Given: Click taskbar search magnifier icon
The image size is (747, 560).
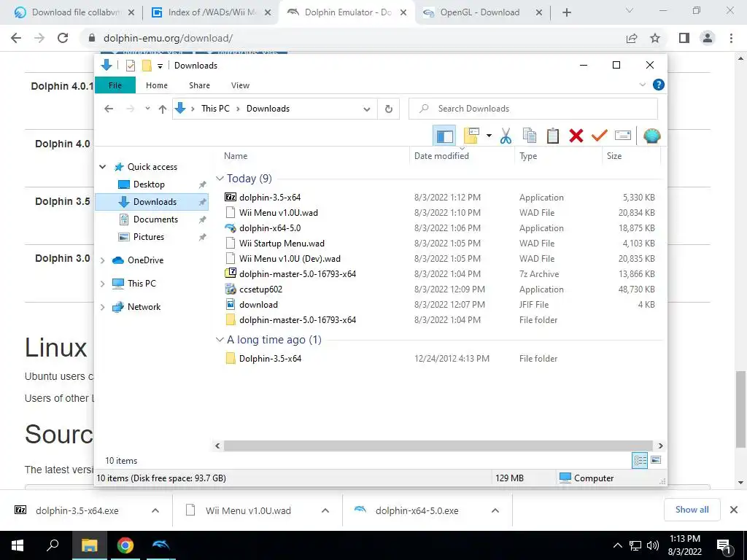Looking at the screenshot, I should click(x=53, y=545).
